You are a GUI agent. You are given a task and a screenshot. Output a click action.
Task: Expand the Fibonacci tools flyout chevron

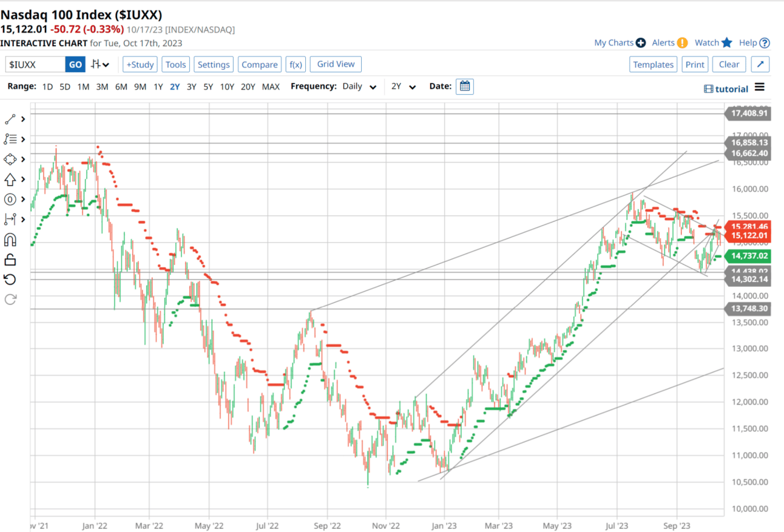pos(23,139)
